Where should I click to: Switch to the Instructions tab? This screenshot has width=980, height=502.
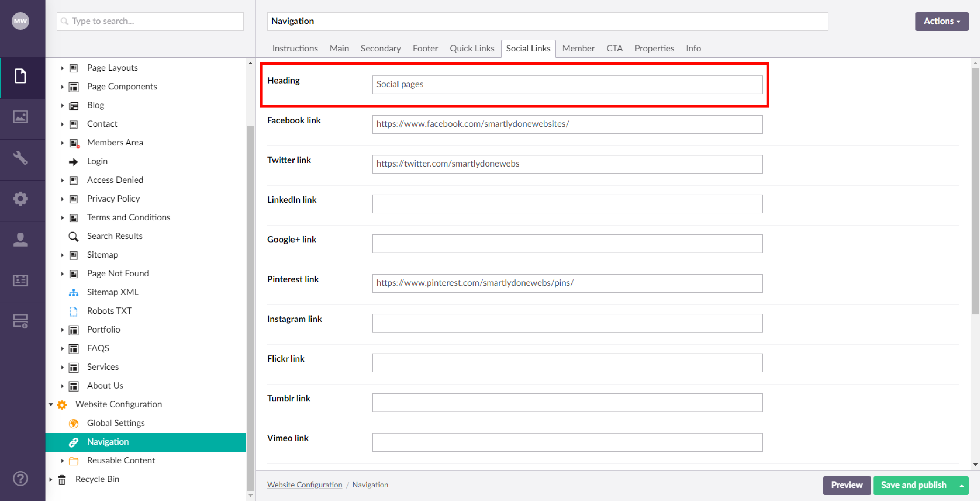tap(295, 48)
